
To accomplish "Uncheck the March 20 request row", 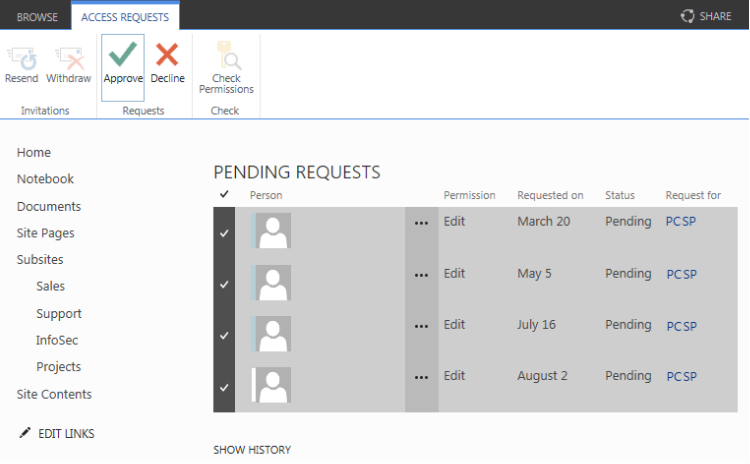I will coord(224,233).
